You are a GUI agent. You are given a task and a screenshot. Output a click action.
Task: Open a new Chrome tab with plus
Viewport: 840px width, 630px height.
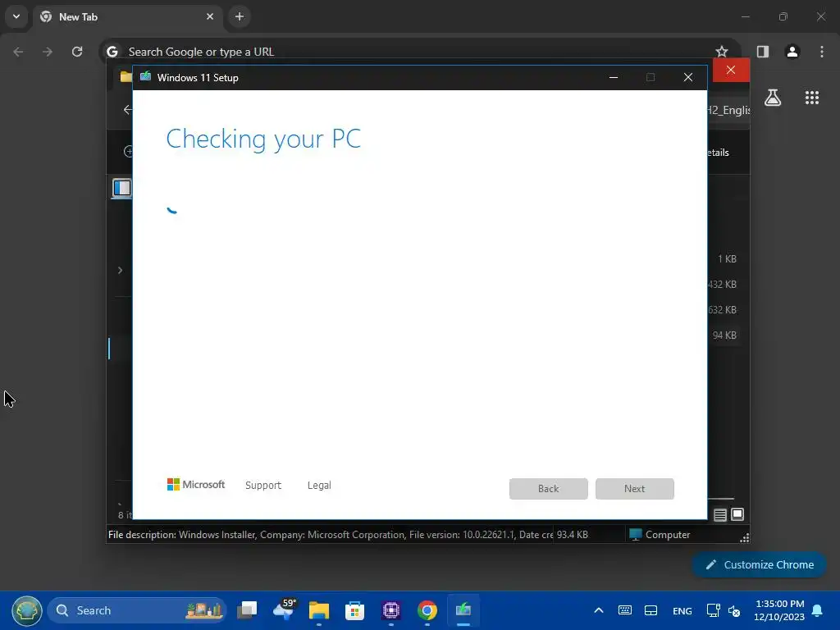(x=240, y=16)
